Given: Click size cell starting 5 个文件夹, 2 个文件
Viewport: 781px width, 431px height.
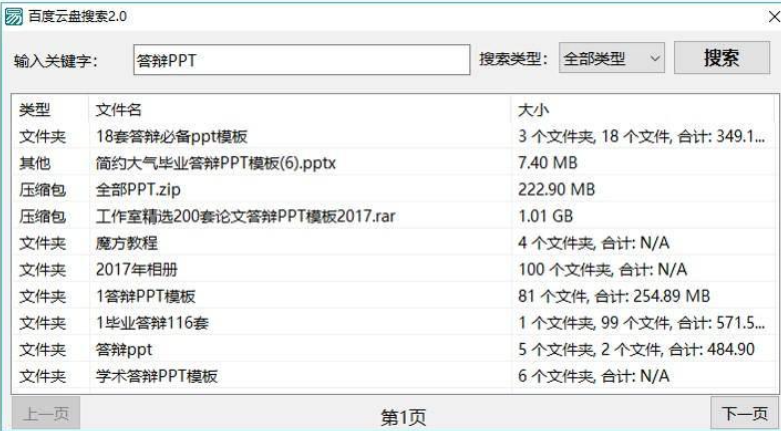Looking at the screenshot, I should coord(636,349).
